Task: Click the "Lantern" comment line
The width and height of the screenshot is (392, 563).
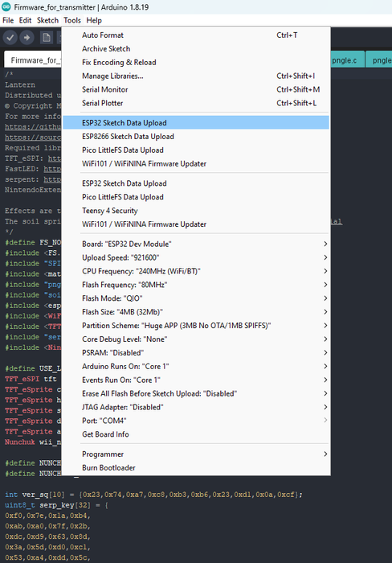Action: coord(20,85)
